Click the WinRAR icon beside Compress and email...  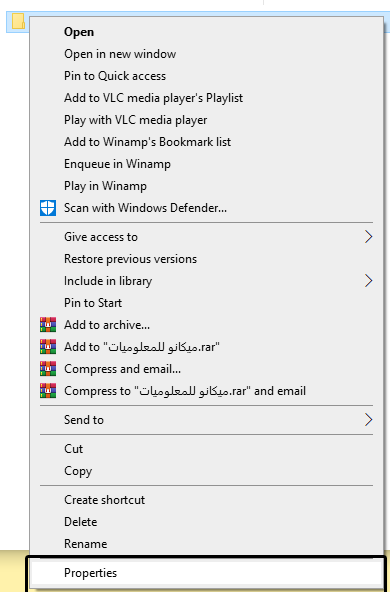point(48,368)
